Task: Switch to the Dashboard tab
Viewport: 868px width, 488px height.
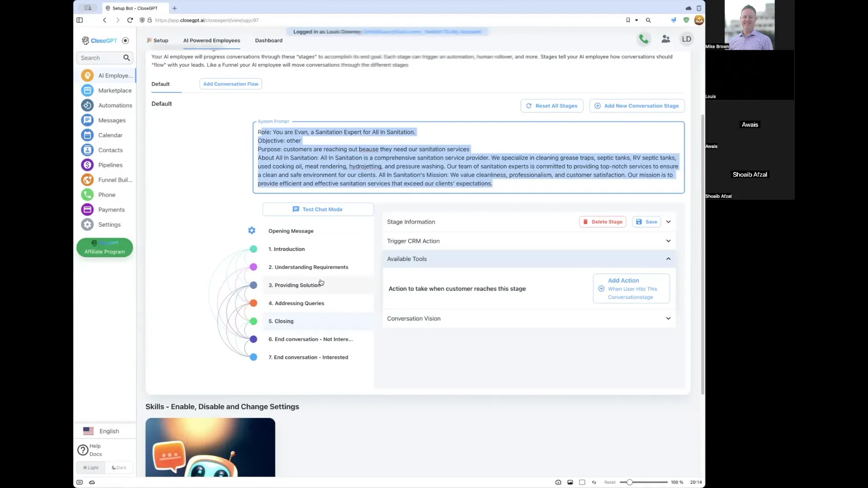Action: click(x=269, y=41)
